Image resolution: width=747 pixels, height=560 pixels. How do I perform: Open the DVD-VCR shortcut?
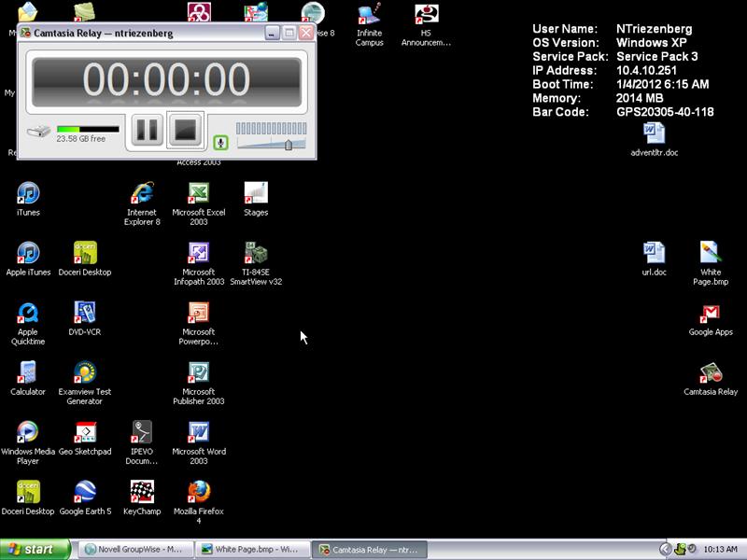(85, 318)
